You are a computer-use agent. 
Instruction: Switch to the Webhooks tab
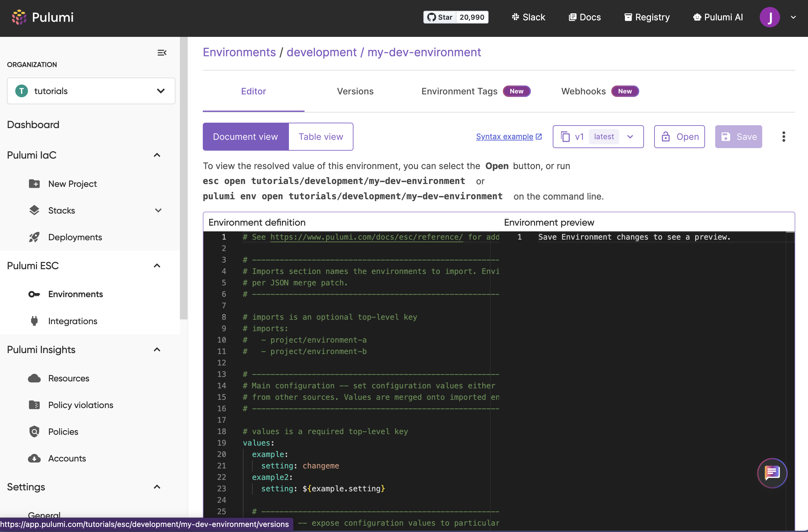click(x=600, y=91)
